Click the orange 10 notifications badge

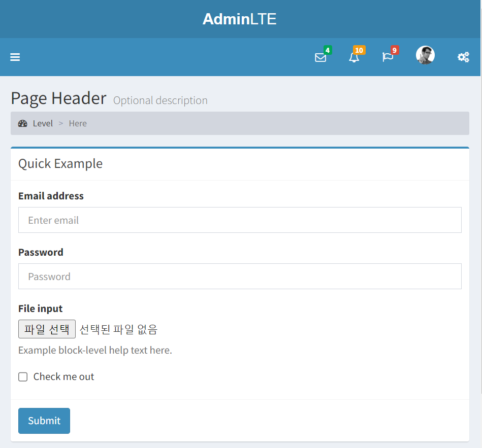[359, 50]
